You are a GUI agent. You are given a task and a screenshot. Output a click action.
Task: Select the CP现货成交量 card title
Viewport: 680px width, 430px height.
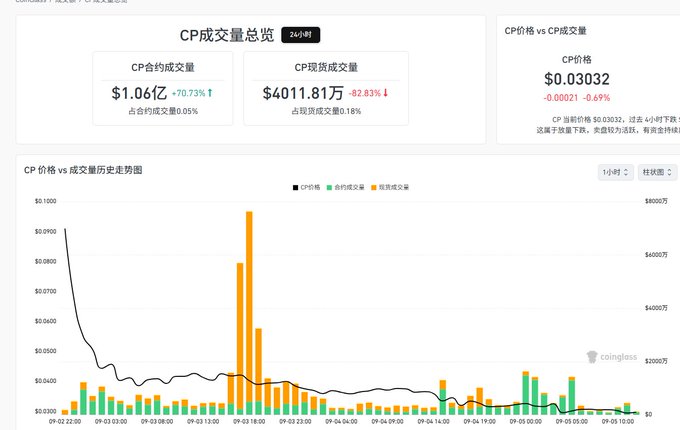pos(326,67)
